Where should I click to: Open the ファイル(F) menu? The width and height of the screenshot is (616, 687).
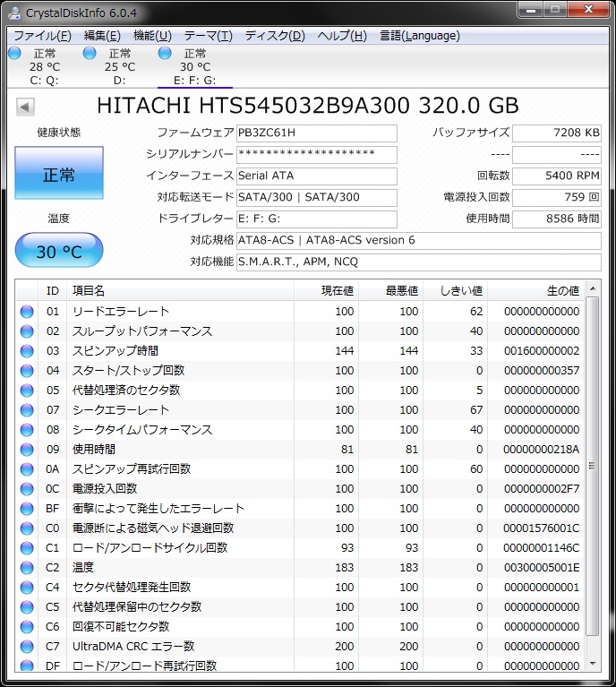coord(42,36)
